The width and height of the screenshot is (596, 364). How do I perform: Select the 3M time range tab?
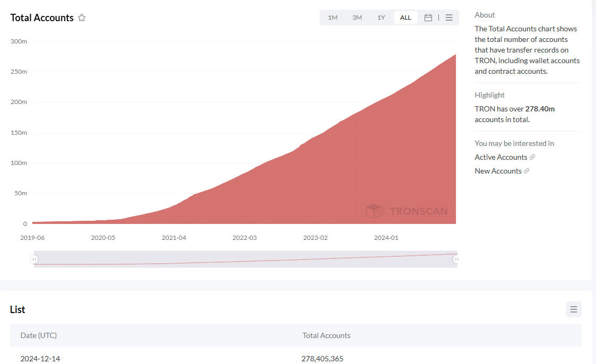[357, 18]
